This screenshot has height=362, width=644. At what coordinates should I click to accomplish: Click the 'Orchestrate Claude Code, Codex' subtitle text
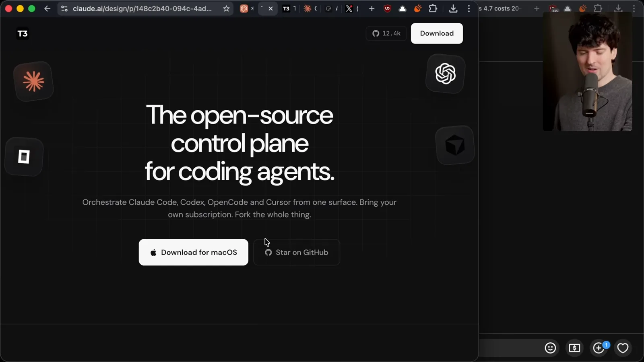239,208
